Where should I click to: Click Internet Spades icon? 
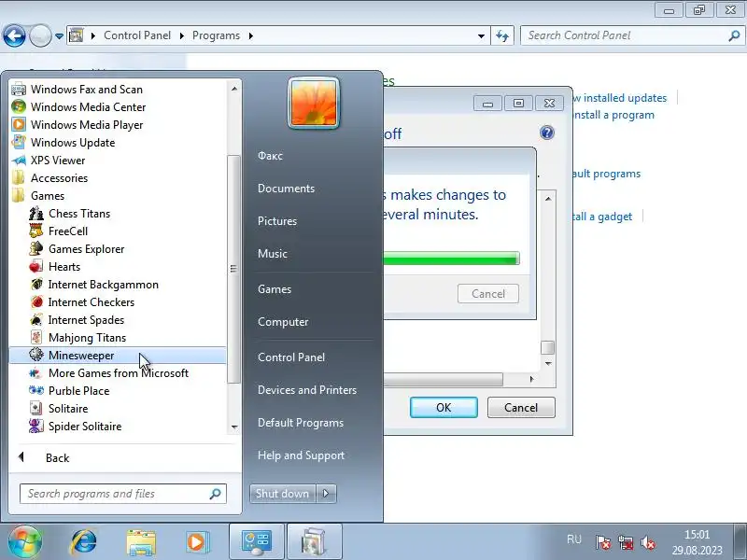coord(36,319)
